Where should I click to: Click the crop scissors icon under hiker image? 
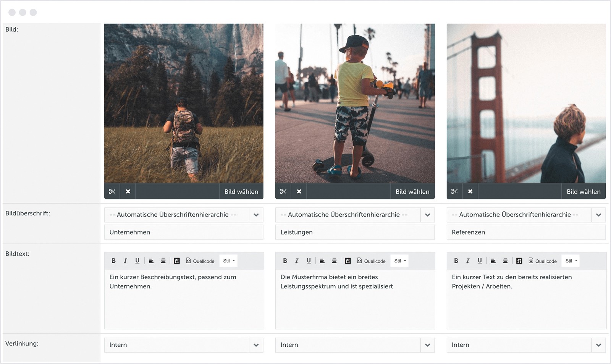[x=112, y=191]
